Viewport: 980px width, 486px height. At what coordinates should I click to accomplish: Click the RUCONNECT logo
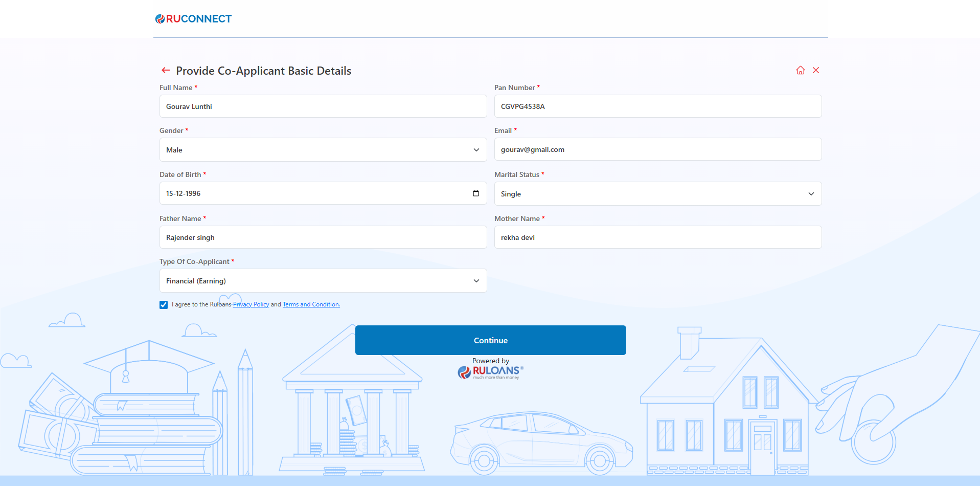pos(194,19)
